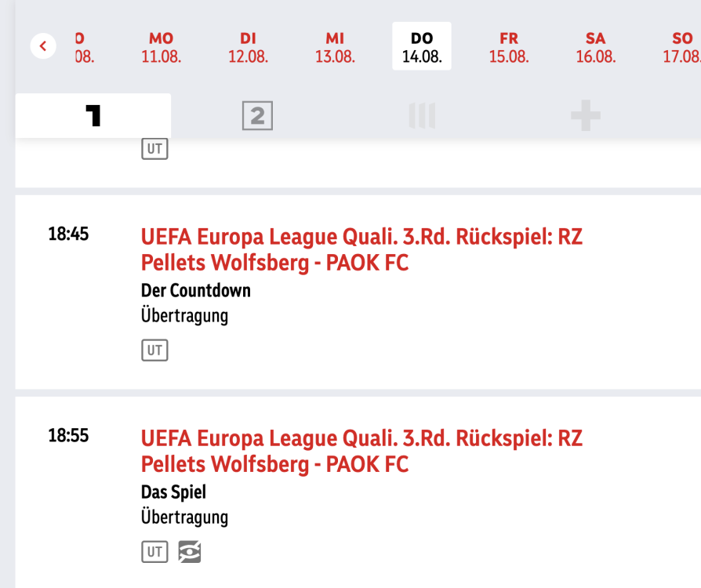The height and width of the screenshot is (588, 701).
Task: Click the UT subtitle icon under Der Countdown
Action: point(154,350)
